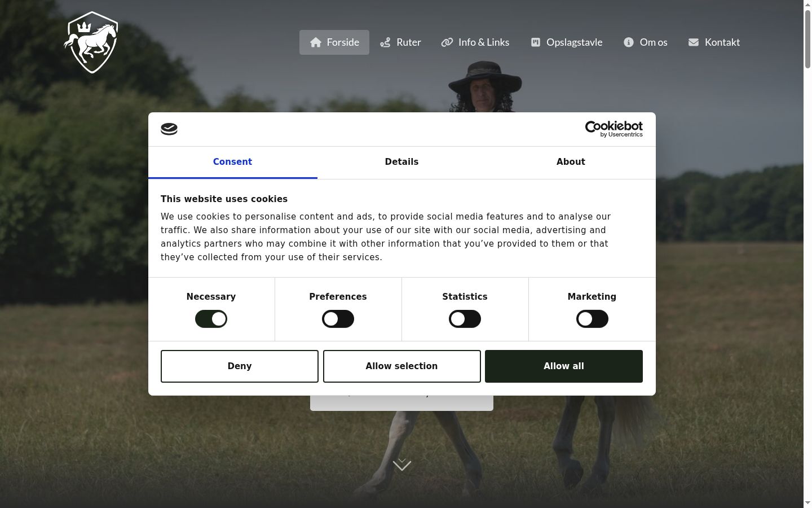Enable the Marketing cookies switch
The height and width of the screenshot is (508, 812).
(x=592, y=319)
